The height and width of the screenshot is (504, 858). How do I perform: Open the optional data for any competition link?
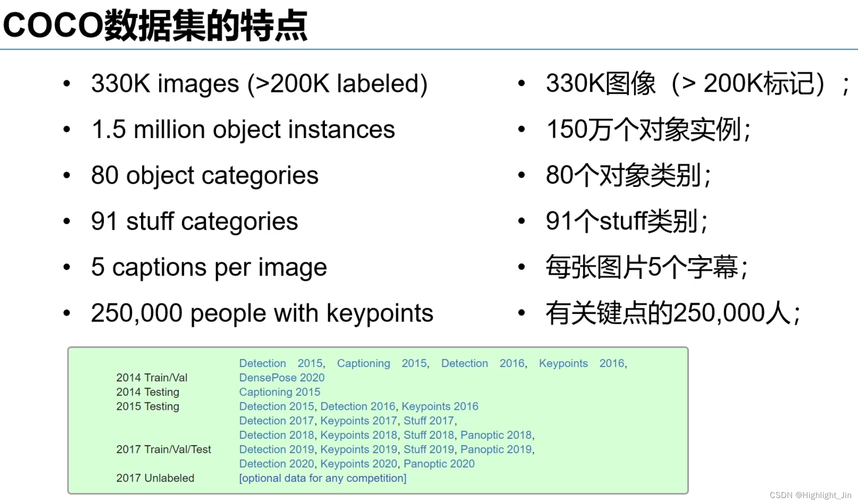(323, 478)
